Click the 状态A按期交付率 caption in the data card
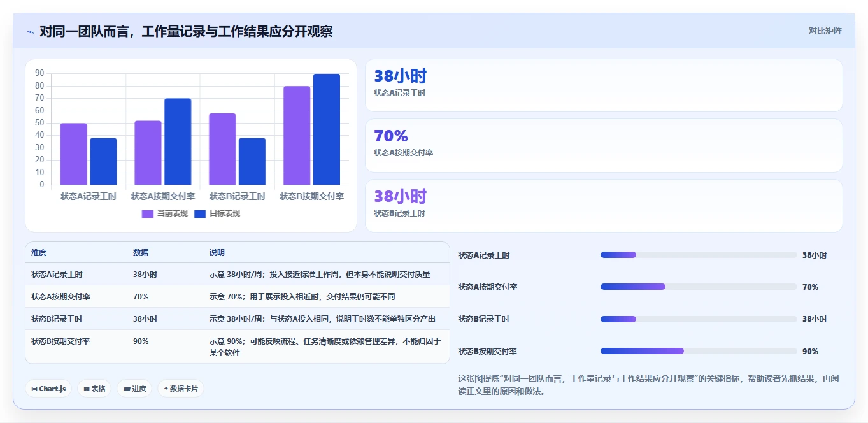 pos(403,153)
